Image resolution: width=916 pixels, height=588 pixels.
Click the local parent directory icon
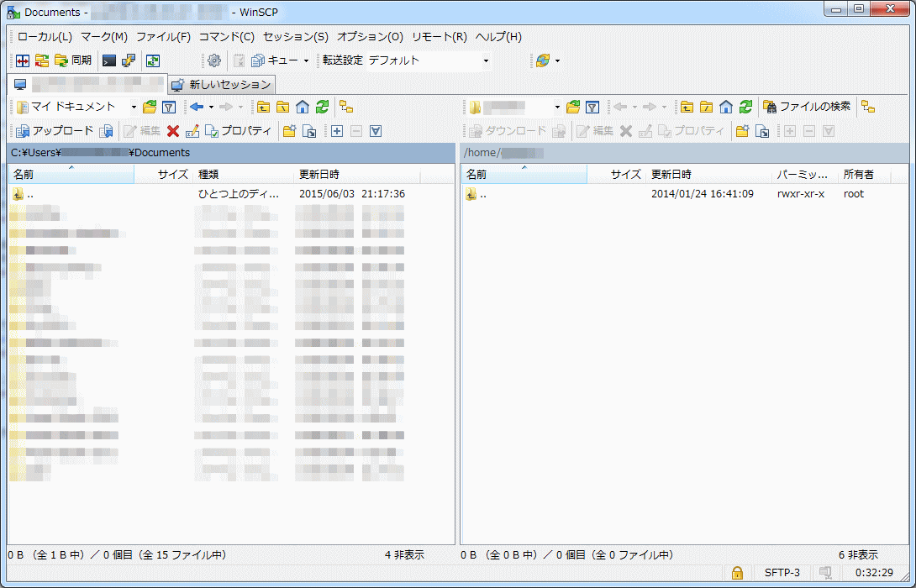click(264, 107)
